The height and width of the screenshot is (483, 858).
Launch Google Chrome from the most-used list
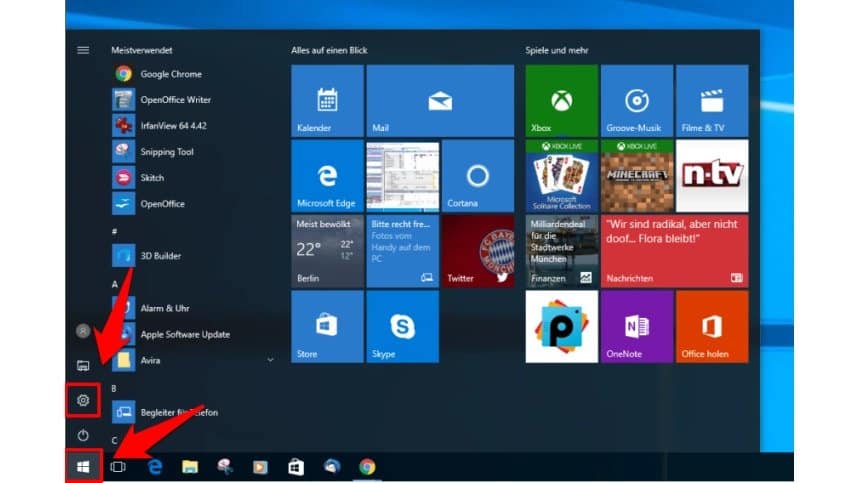coord(170,74)
